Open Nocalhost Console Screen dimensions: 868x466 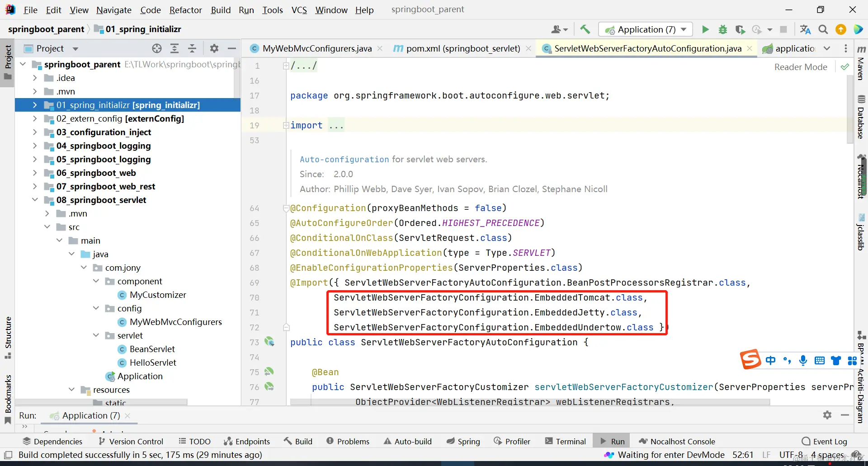click(677, 441)
